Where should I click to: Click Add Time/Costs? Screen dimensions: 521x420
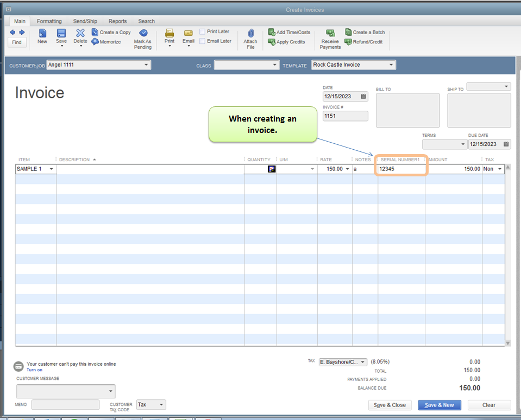coord(289,32)
